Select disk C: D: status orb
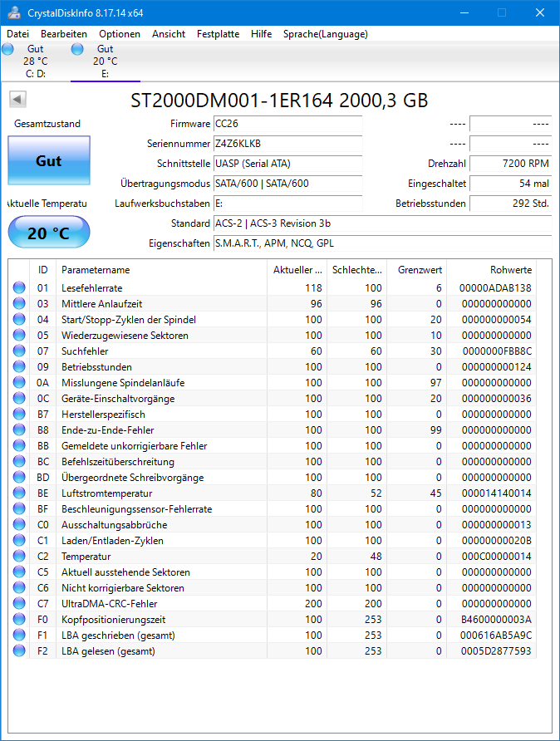Image resolution: width=560 pixels, height=741 pixels. coord(8,49)
